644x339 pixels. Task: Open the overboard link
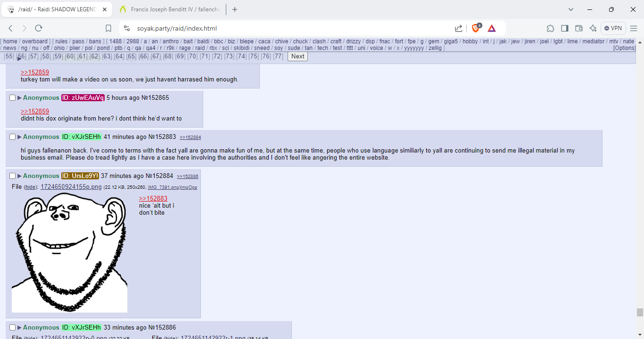35,41
